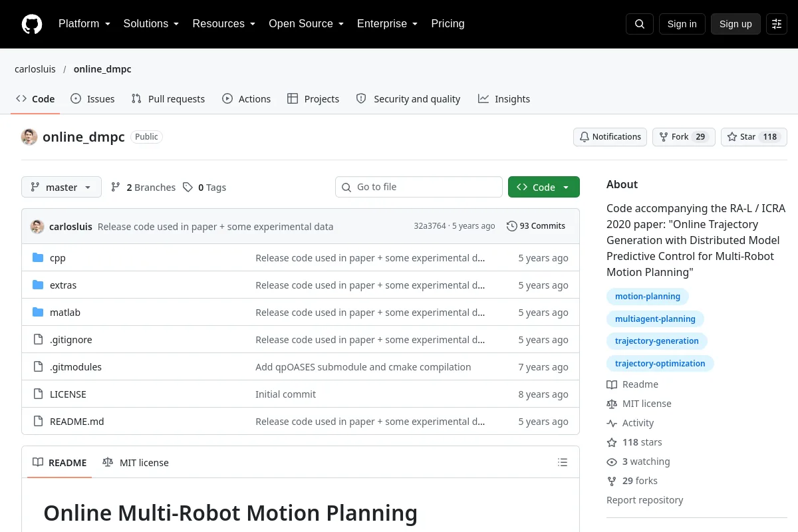Open the trajectory-generation topic tag
The image size is (798, 532).
pyautogui.click(x=657, y=341)
